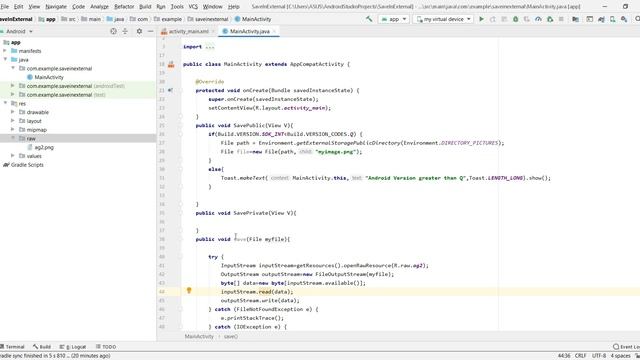Collapse the java folder
Image resolution: width=640 pixels, height=360 pixels.
tap(5, 60)
